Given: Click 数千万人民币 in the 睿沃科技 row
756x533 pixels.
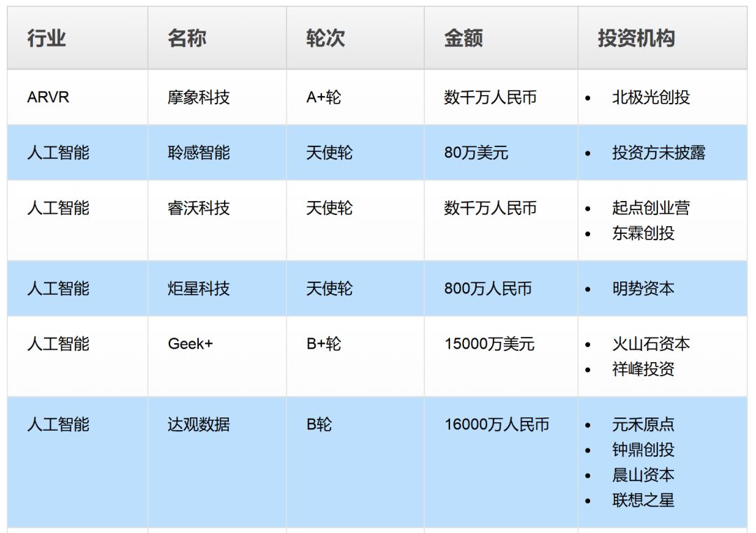Looking at the screenshot, I should point(490,208).
